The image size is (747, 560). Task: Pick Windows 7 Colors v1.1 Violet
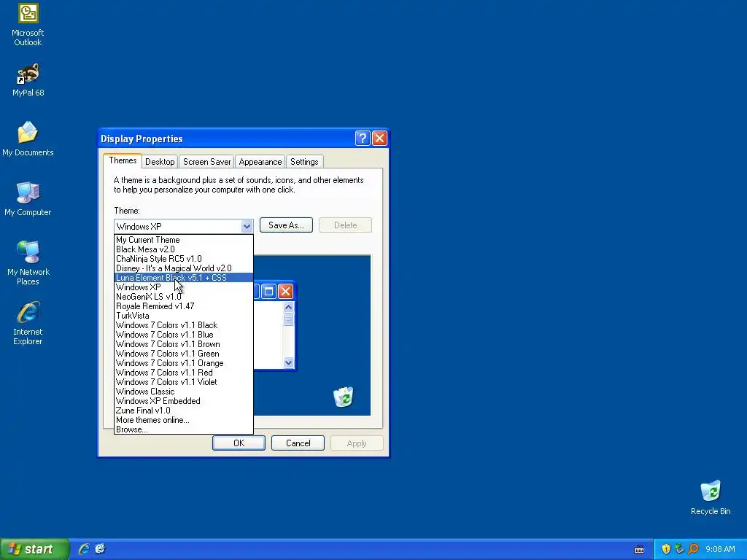pos(183,382)
